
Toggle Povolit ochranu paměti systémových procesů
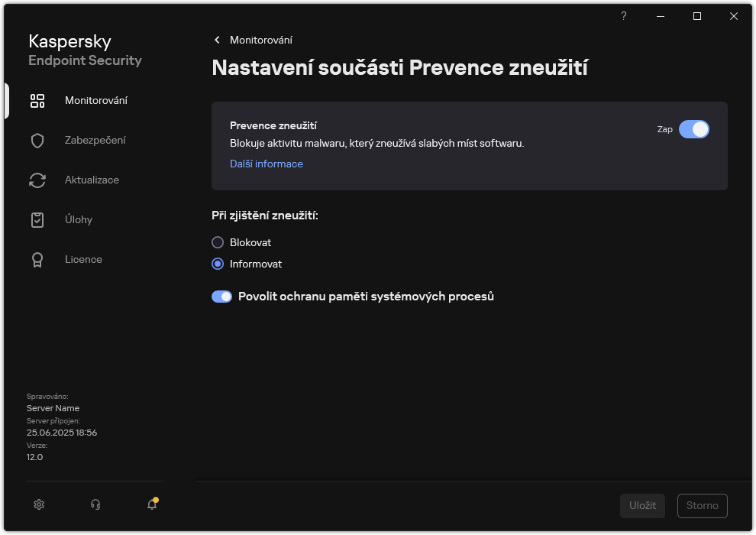[221, 297]
